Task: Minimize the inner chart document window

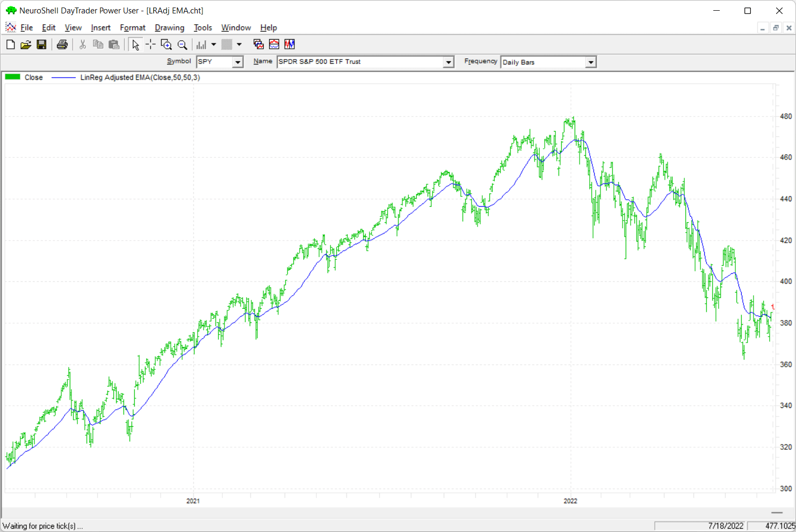Action: pyautogui.click(x=763, y=28)
